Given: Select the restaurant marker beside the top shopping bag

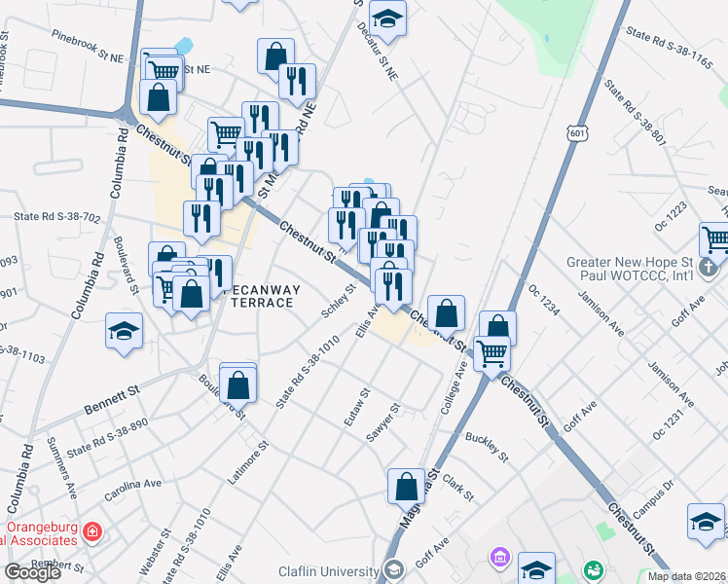Looking at the screenshot, I should coord(297,82).
